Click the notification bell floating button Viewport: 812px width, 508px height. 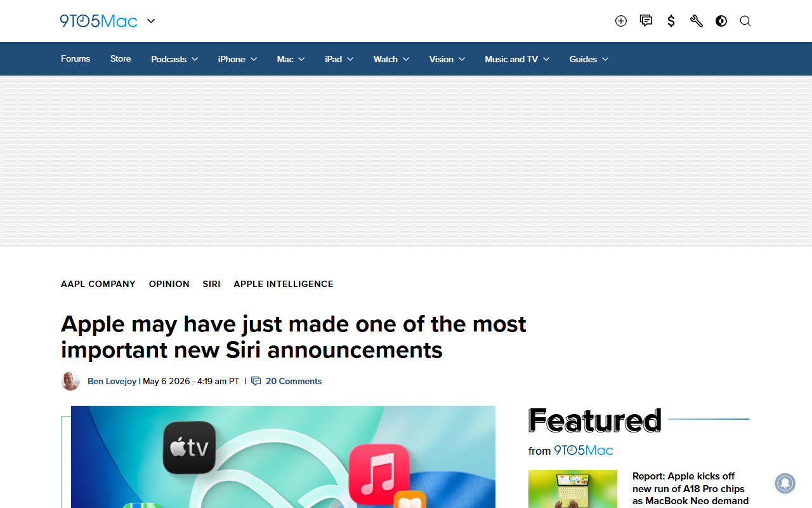[785, 483]
